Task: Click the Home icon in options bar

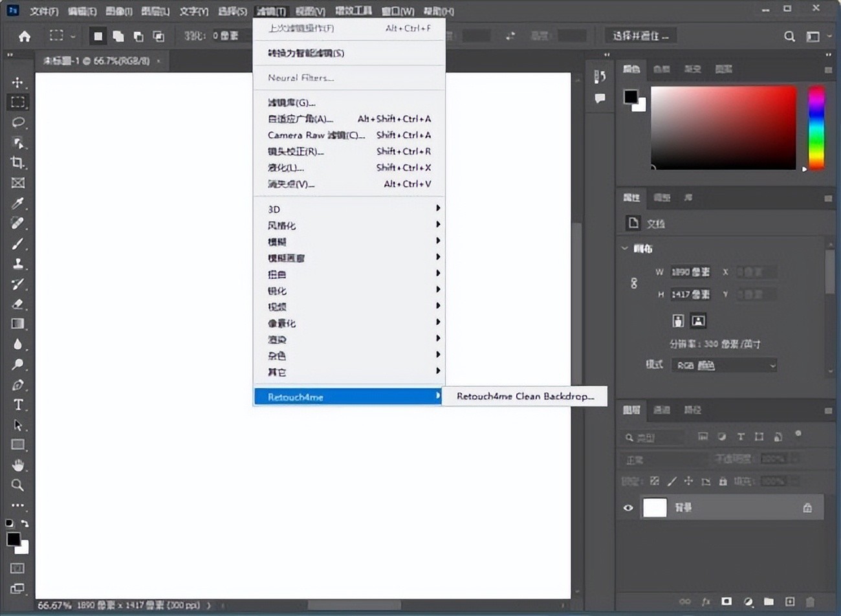Action: click(25, 36)
